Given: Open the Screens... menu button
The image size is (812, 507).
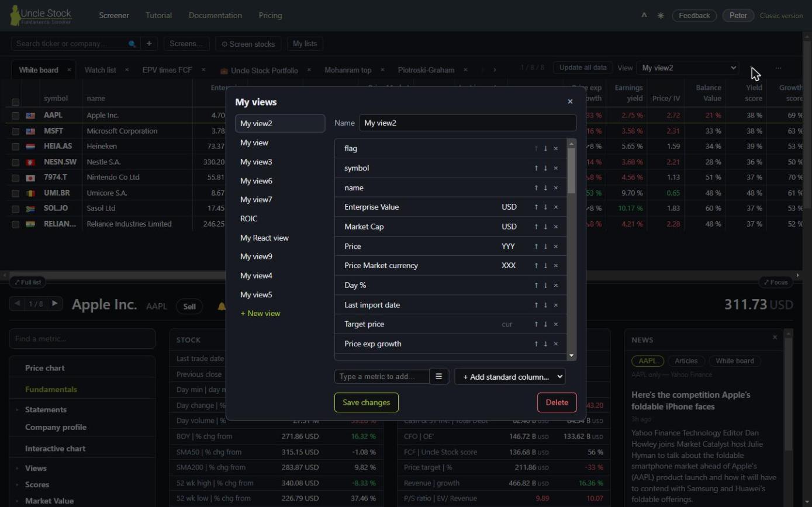Looking at the screenshot, I should click(x=186, y=44).
